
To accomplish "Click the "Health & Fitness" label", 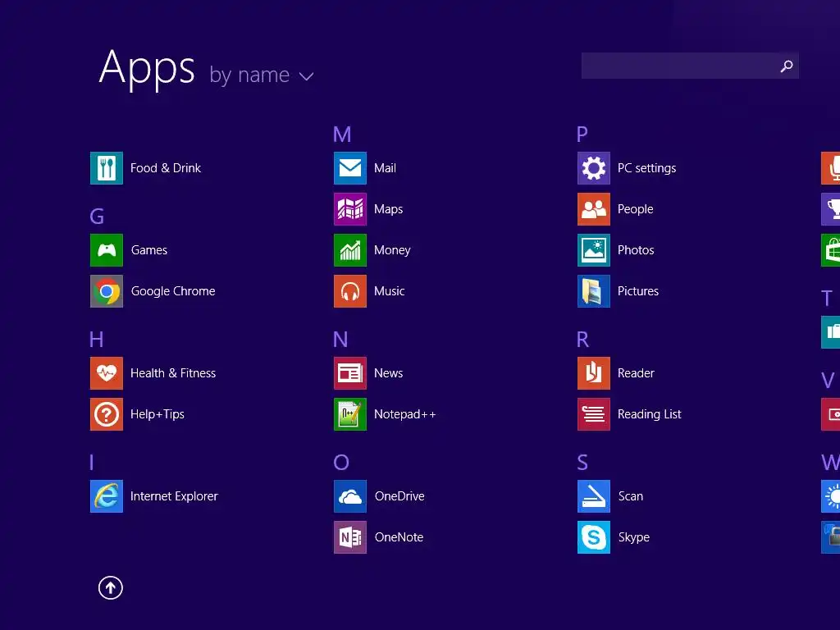I will (x=173, y=373).
